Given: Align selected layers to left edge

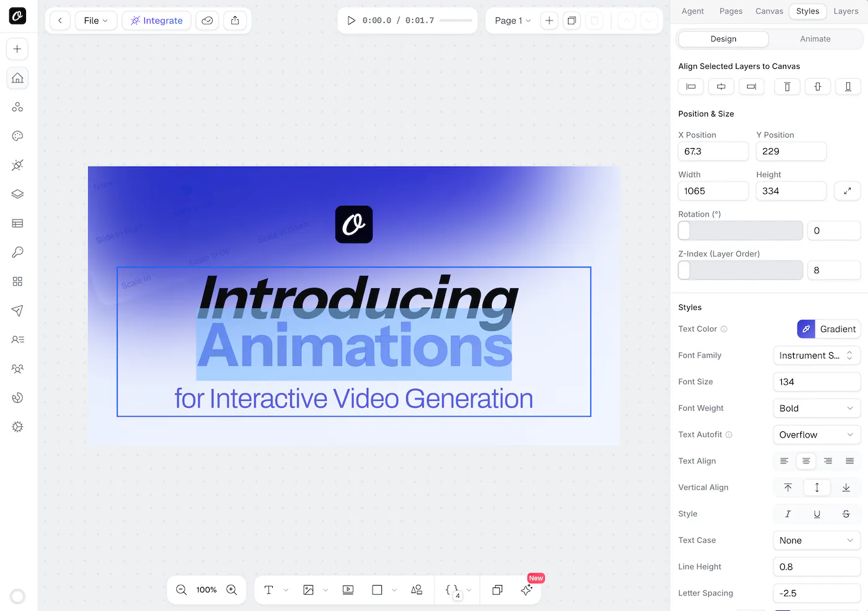Looking at the screenshot, I should pyautogui.click(x=691, y=87).
